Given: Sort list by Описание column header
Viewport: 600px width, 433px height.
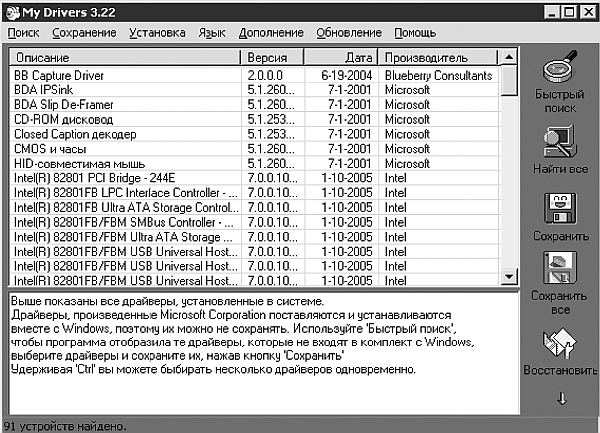Looking at the screenshot, I should pos(125,57).
